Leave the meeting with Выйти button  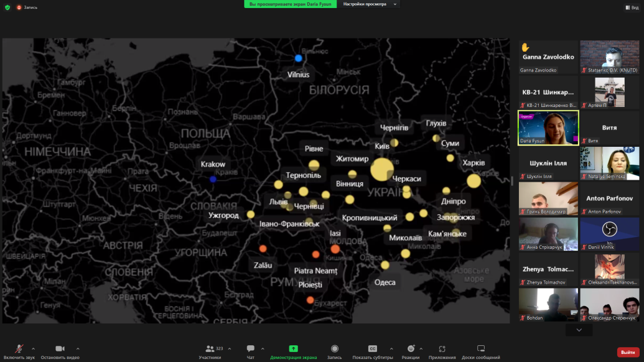pyautogui.click(x=628, y=352)
